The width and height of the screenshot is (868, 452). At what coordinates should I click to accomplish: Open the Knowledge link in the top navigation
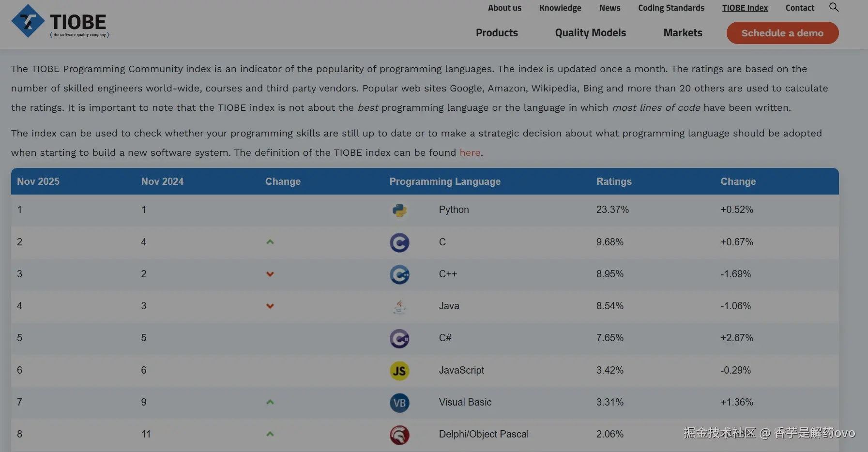(560, 8)
